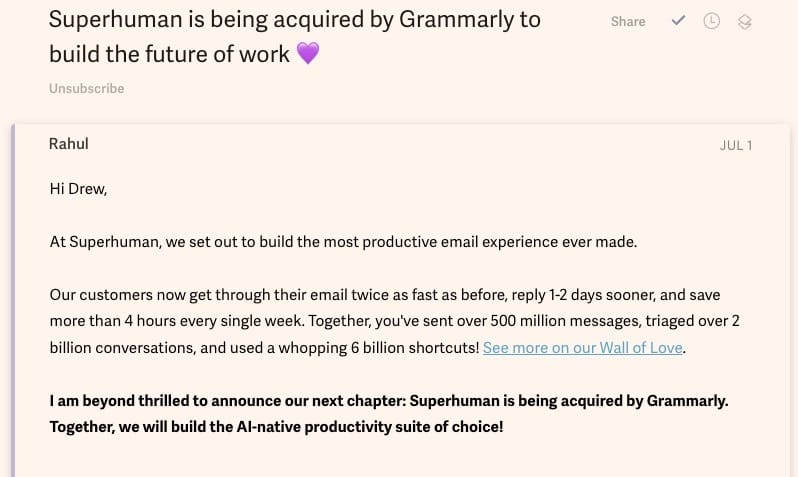Click the email subject title text
This screenshot has height=477, width=798.
tap(295, 20)
